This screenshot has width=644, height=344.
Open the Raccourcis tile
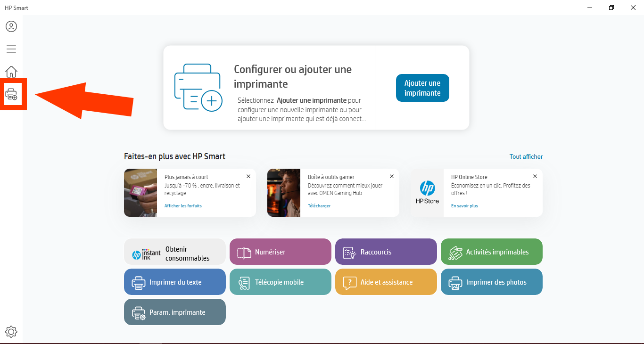pyautogui.click(x=386, y=252)
